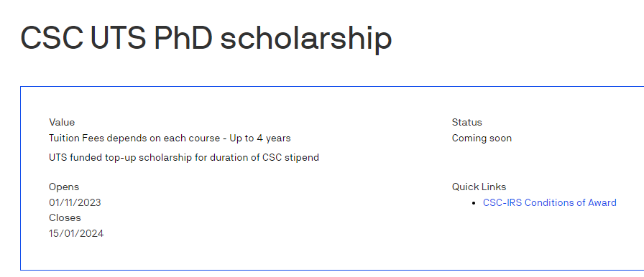
Task: Click the word scholarship in page title
Action: click(306, 39)
